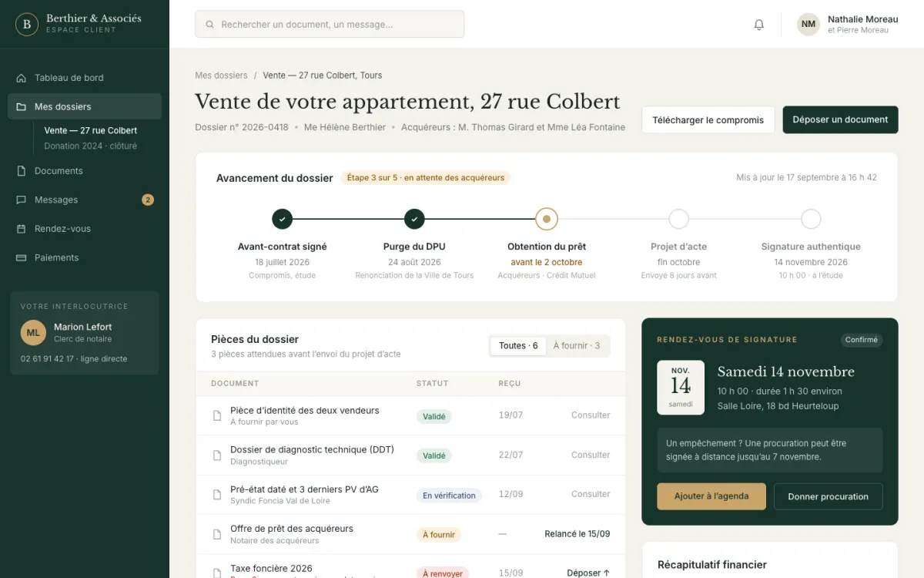Open the notifications bell
This screenshot has width=924, height=578.
click(758, 25)
